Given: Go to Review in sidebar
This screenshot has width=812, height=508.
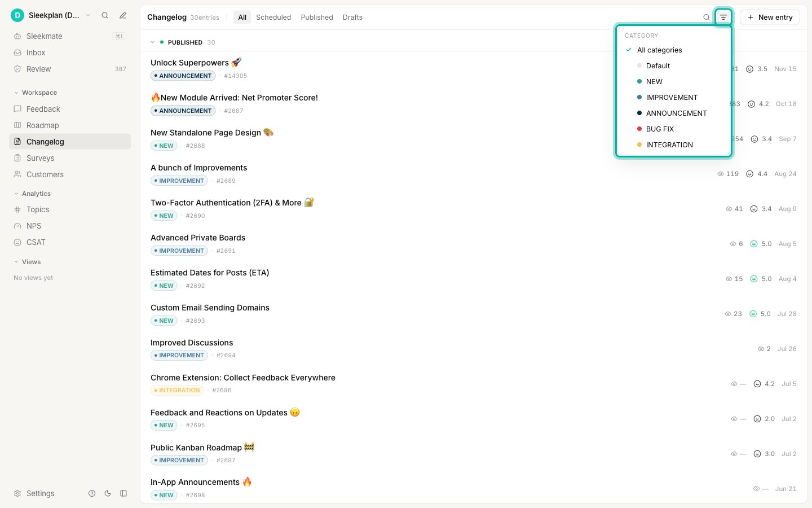Looking at the screenshot, I should (70, 69).
